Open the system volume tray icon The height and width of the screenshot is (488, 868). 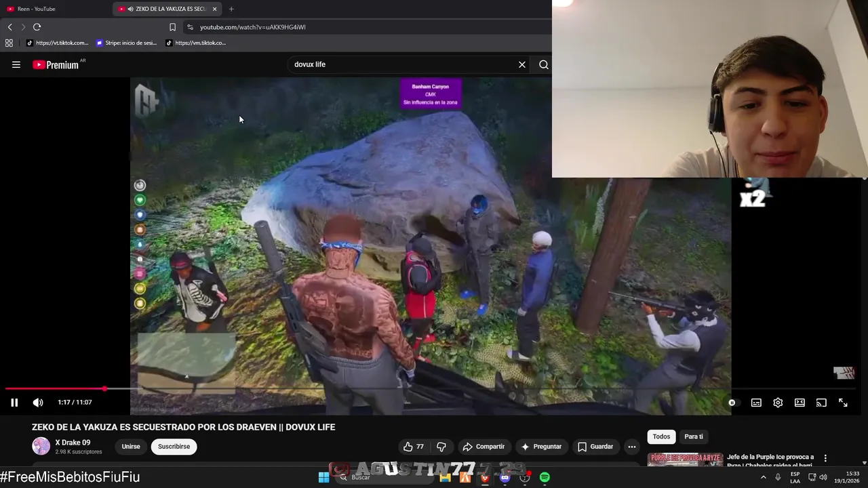tap(823, 477)
